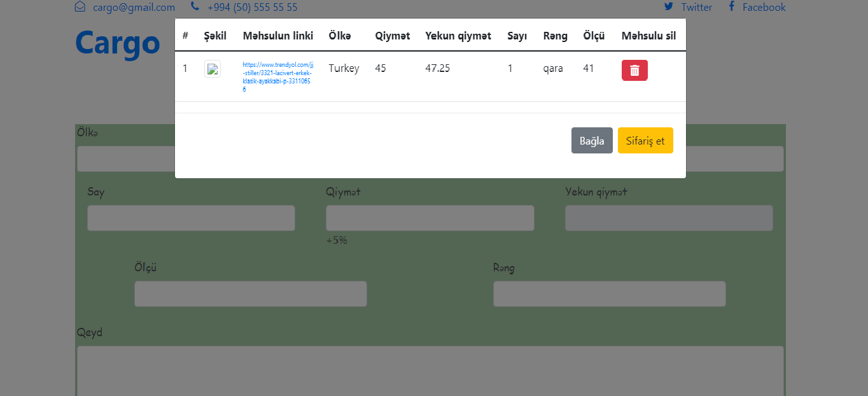Place the order with Sifariş et

645,141
